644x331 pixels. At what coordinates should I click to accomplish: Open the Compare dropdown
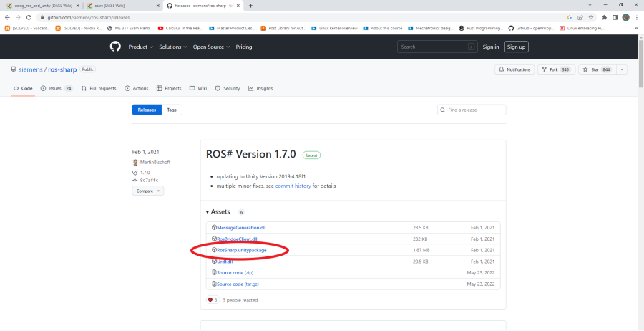pos(148,191)
